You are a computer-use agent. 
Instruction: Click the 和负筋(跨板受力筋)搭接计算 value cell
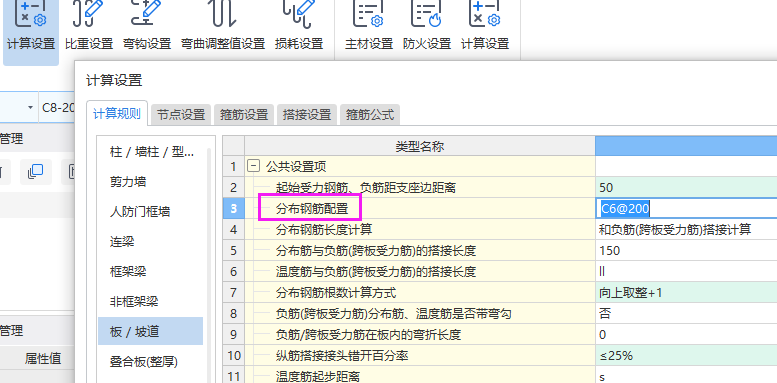coord(686,229)
